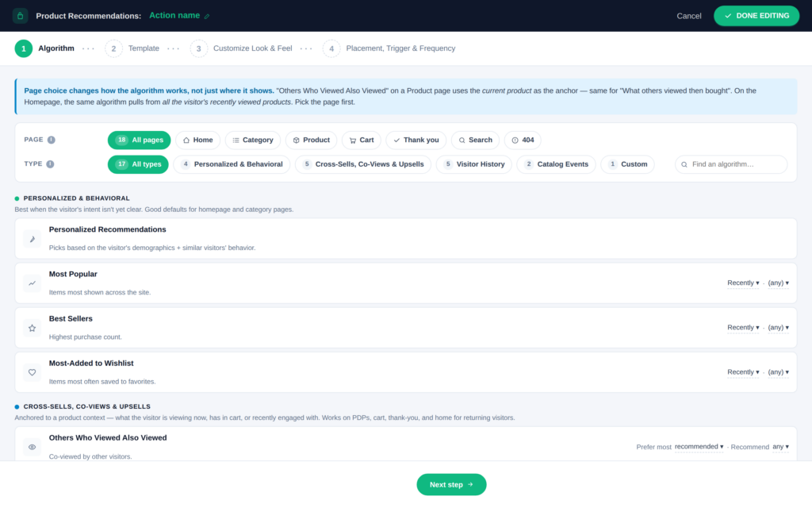Viewport: 812px width, 508px height.
Task: Filter algorithms by Home page
Action: point(197,140)
